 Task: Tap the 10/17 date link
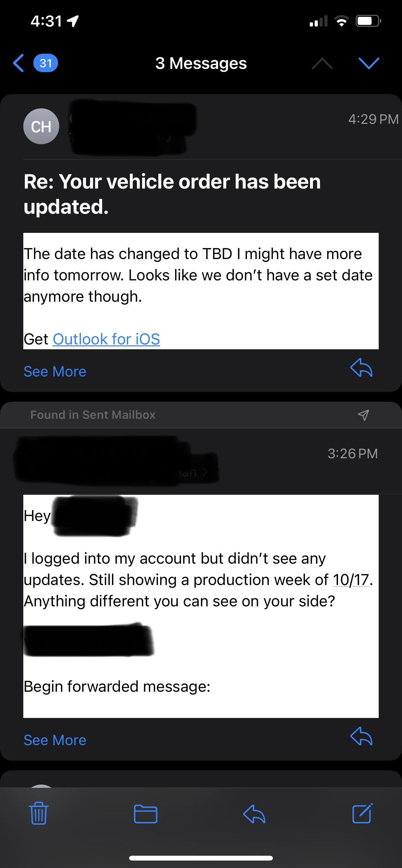pos(351,580)
